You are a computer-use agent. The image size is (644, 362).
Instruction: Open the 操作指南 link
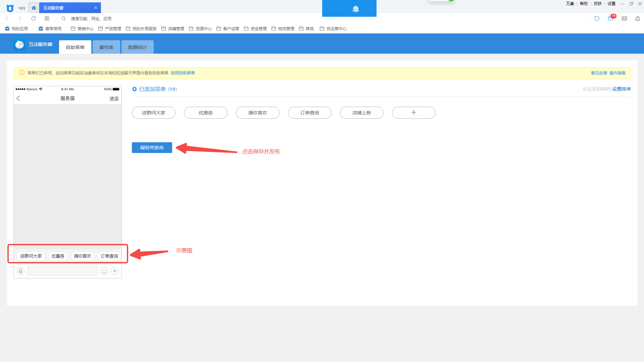617,73
